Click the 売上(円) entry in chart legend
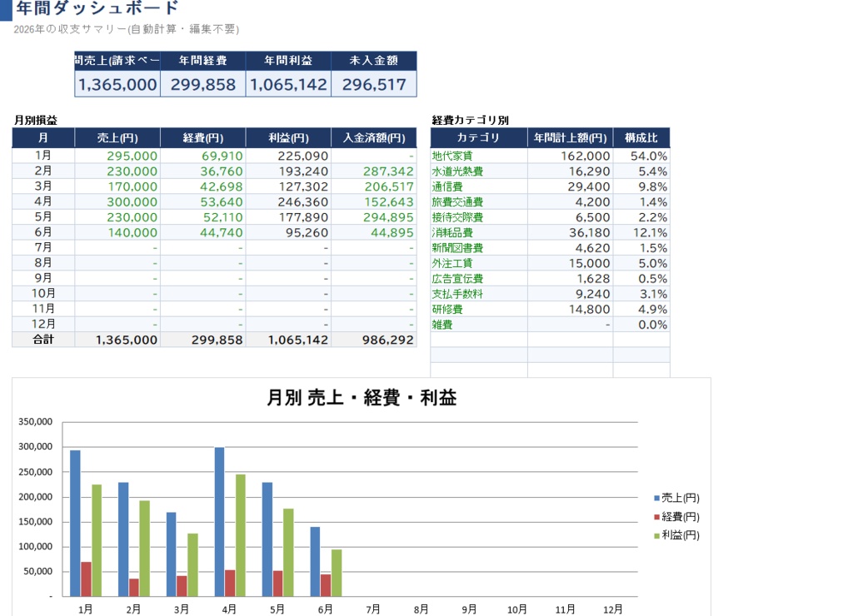This screenshot has height=616, width=853. 676,498
